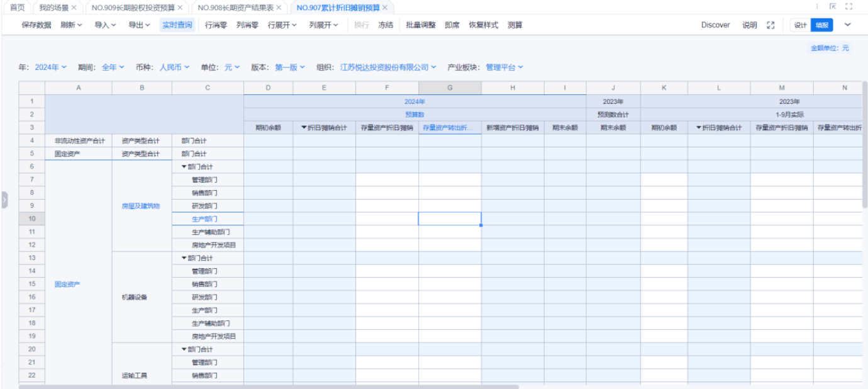Viewport: 868px width, 389px height.
Task: Switch to 填报 mode
Action: point(821,25)
